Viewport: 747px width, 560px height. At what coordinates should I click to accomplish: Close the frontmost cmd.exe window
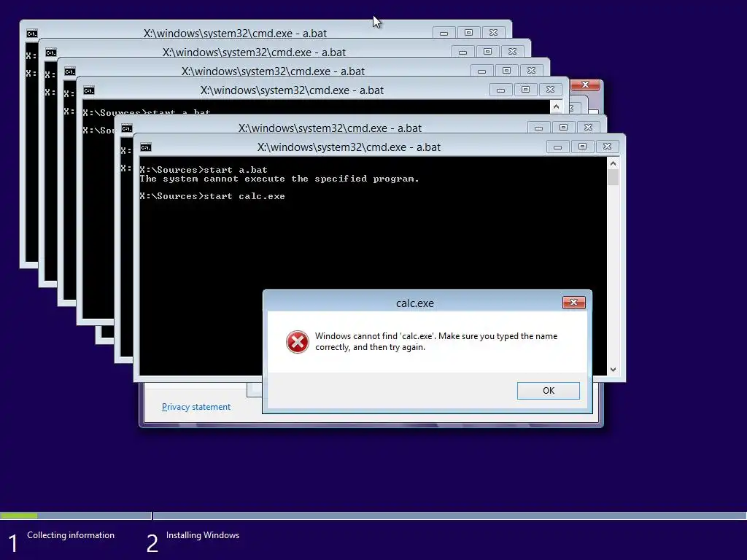[607, 147]
